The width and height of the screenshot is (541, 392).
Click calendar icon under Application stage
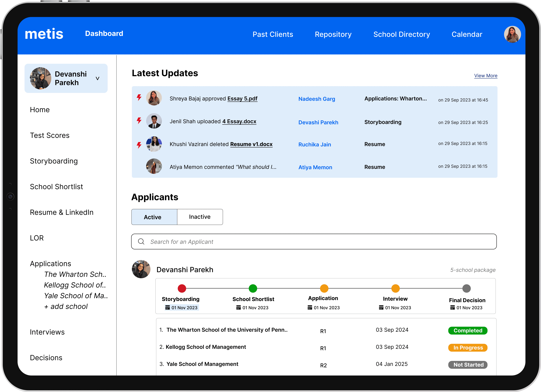point(310,308)
